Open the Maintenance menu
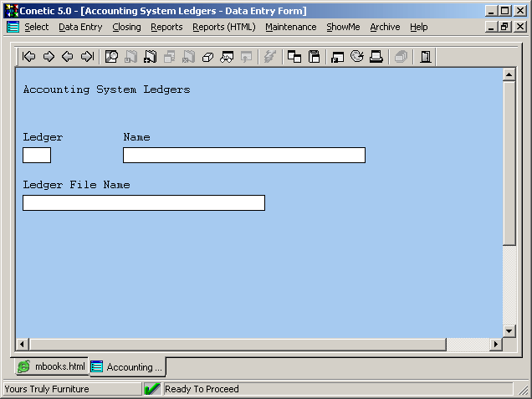Screen dimensions: 532x399 291,27
